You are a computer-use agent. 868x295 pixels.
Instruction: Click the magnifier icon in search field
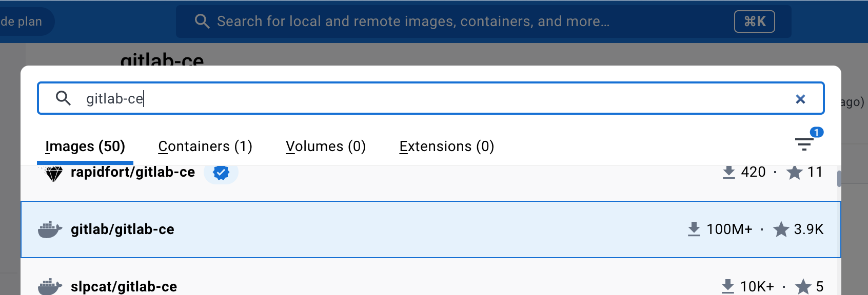click(x=63, y=98)
